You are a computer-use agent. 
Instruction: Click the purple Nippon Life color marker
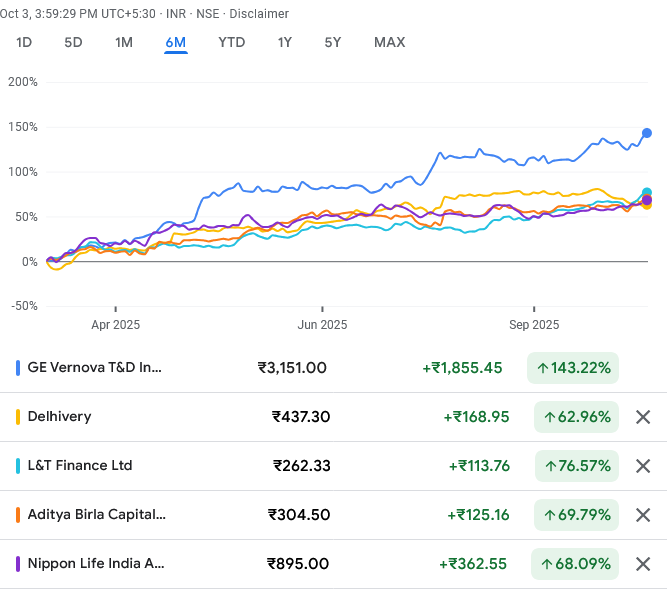[18, 564]
